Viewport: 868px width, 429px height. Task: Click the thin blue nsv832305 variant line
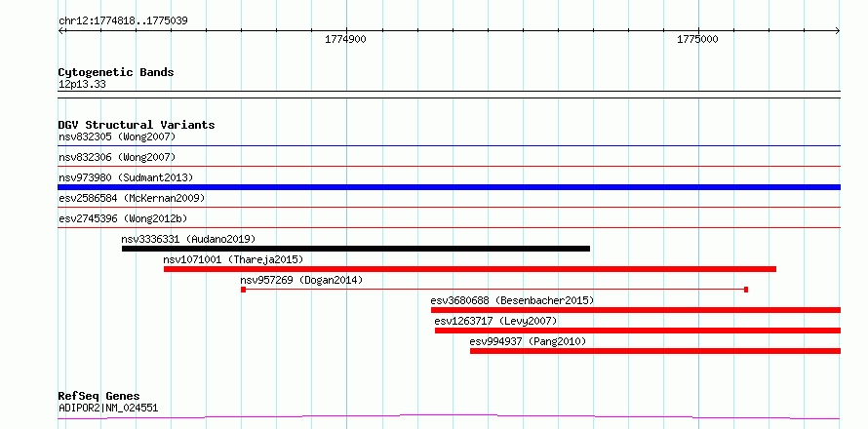click(450, 145)
